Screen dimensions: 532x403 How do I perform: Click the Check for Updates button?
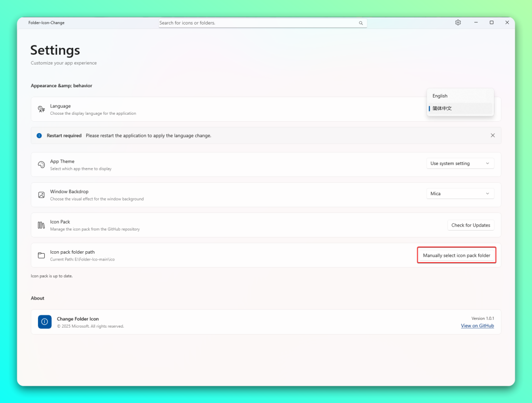pos(470,225)
